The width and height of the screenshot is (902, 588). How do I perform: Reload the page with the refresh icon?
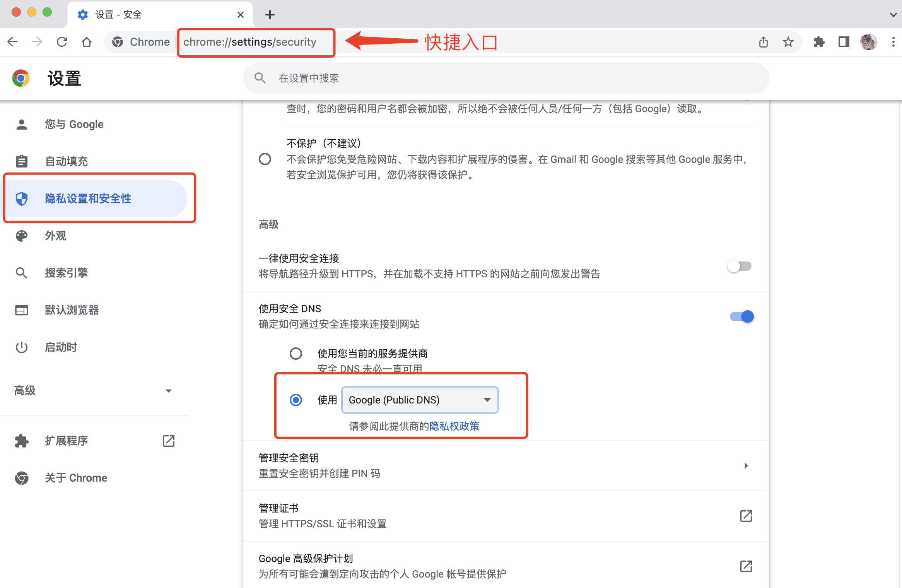[x=62, y=42]
